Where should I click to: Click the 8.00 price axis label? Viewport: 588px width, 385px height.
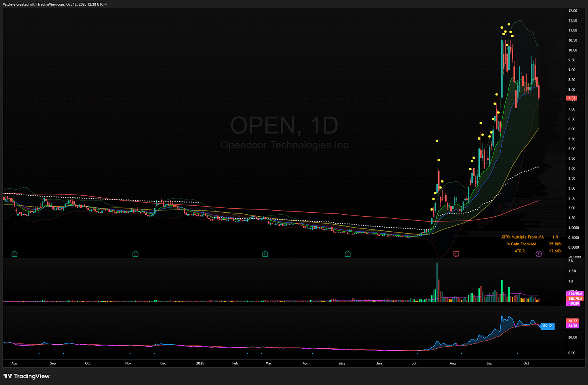coord(572,90)
